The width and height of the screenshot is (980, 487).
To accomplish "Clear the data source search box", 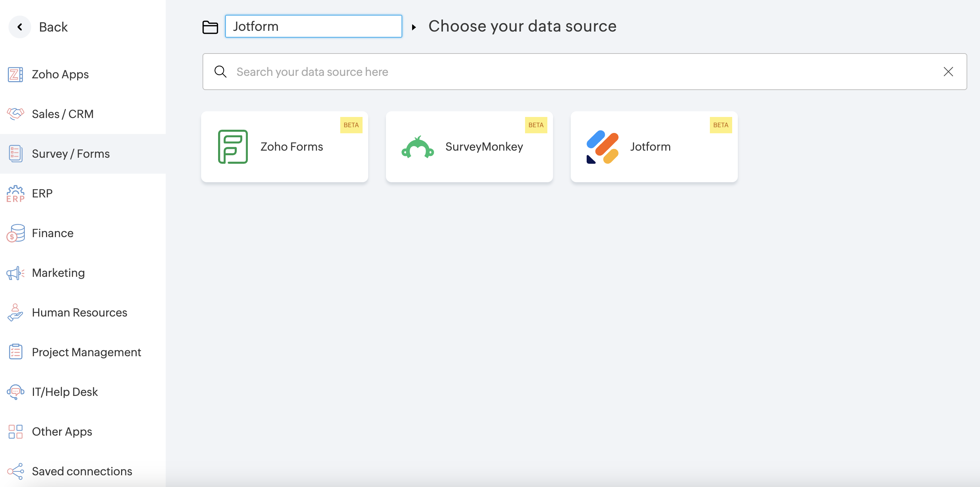I will coord(948,72).
